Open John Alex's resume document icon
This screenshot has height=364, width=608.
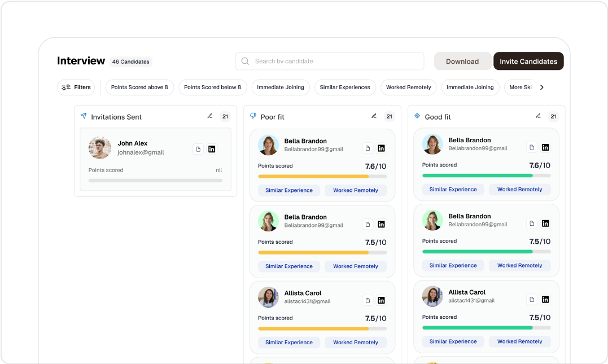click(x=198, y=149)
